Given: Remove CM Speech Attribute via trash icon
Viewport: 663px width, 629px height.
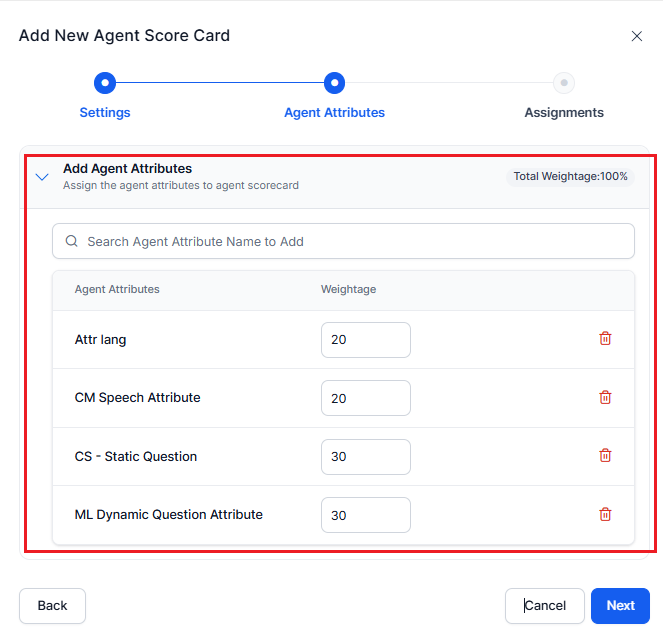Looking at the screenshot, I should point(605,398).
